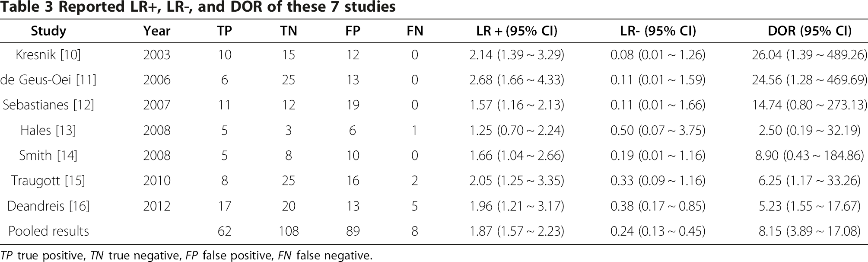Viewport: 868px width, 262px height.
Task: Click the Deandreis [16] study name
Action: 48,206
